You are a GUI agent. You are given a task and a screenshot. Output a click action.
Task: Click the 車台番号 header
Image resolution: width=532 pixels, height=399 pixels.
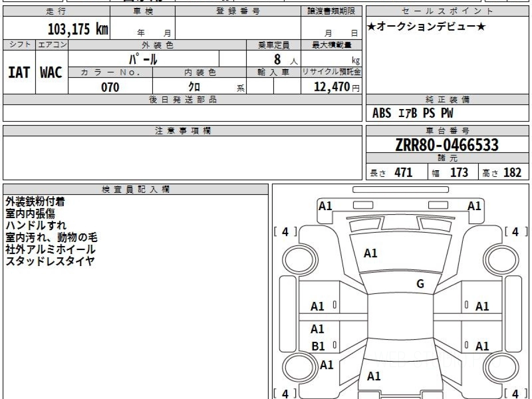click(448, 131)
